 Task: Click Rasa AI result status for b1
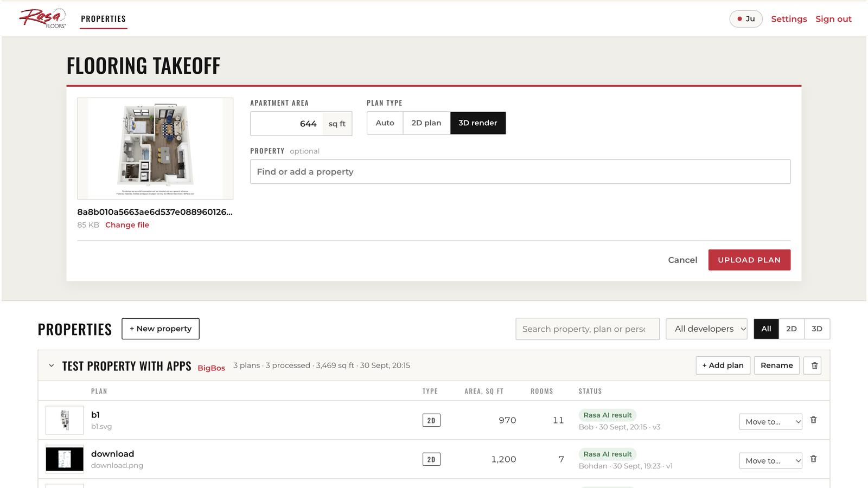pos(608,415)
